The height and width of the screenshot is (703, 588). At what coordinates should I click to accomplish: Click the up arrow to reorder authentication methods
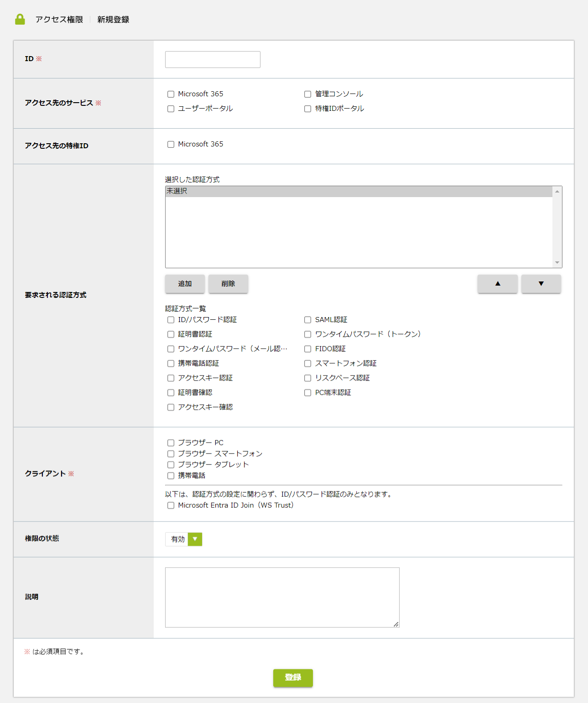tap(497, 283)
